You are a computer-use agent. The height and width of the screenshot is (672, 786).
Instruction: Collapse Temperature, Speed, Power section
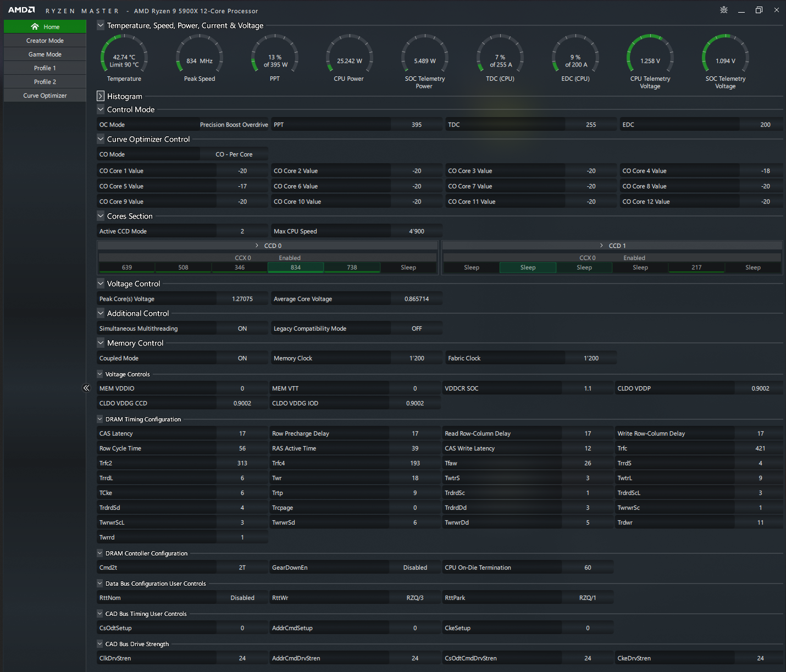coord(101,25)
